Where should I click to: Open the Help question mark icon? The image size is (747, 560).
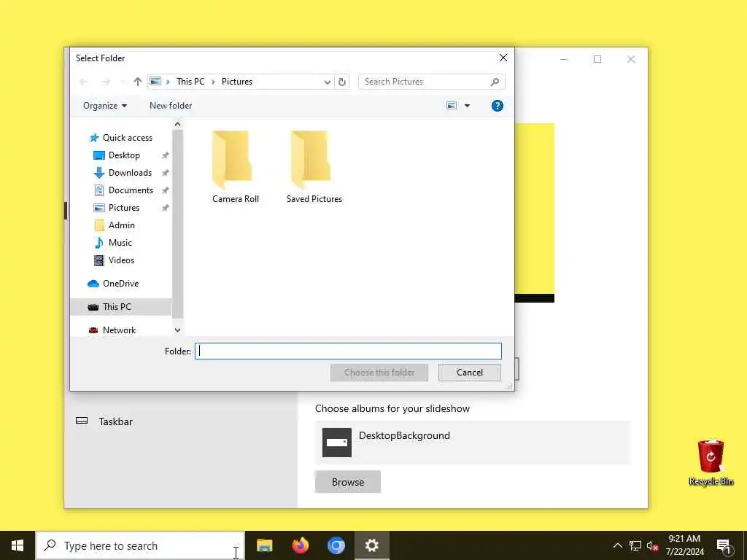click(x=498, y=106)
